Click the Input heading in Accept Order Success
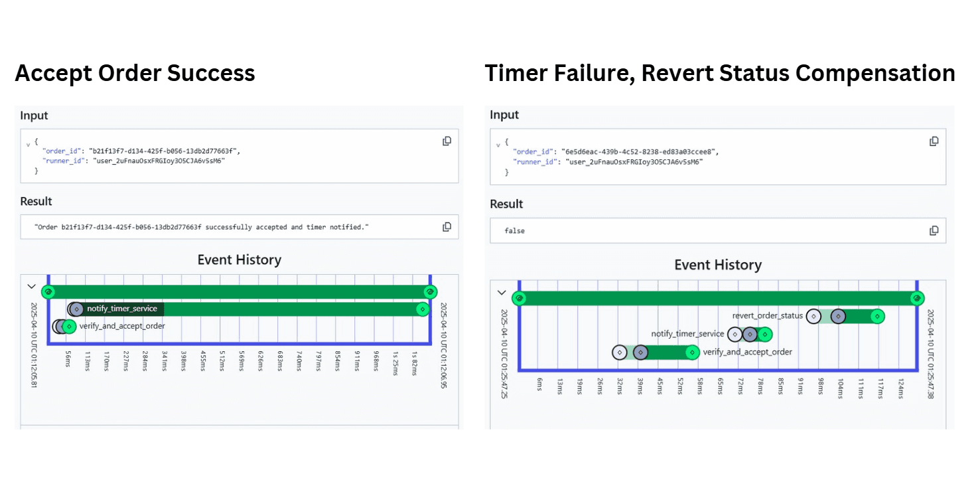 click(34, 116)
